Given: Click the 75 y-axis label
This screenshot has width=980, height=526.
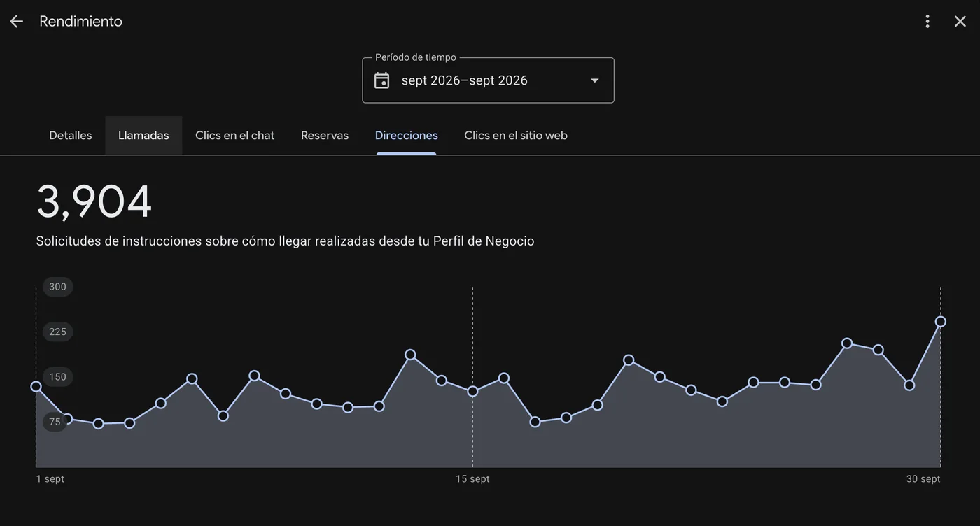Looking at the screenshot, I should (55, 422).
